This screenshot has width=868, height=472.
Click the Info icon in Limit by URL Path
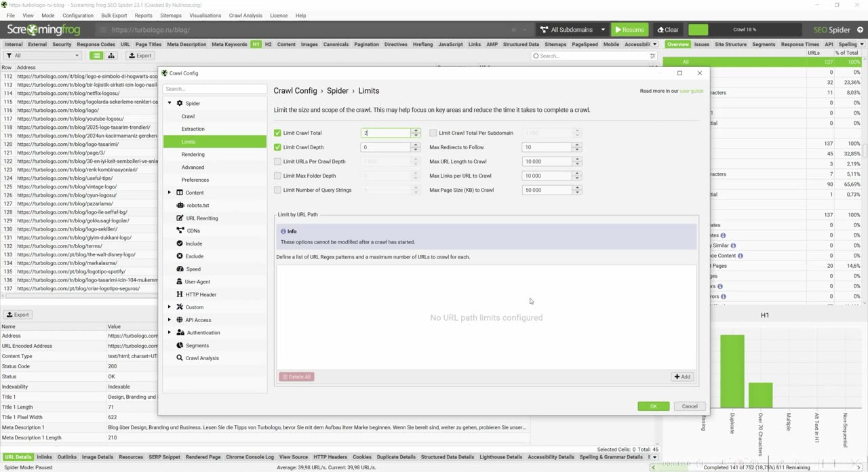(283, 231)
